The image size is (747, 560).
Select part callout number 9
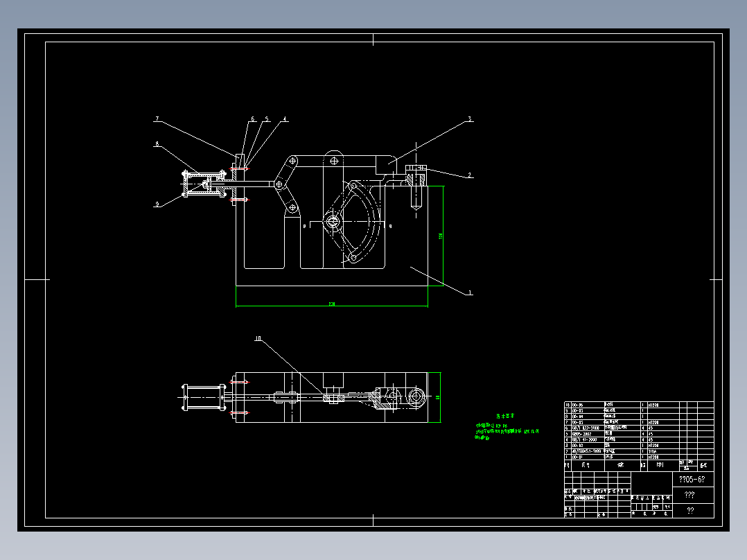(157, 204)
